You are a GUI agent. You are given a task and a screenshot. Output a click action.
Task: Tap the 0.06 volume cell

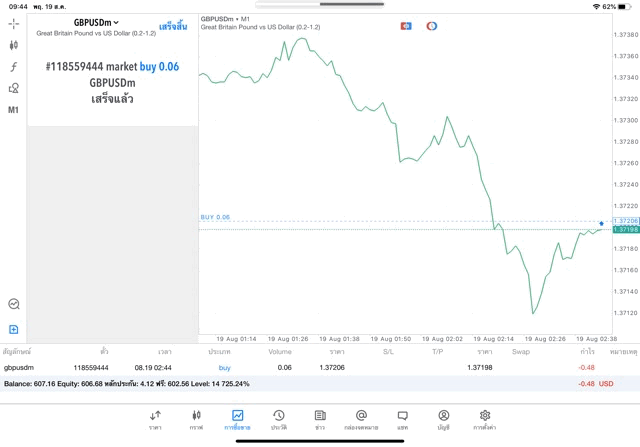click(284, 367)
